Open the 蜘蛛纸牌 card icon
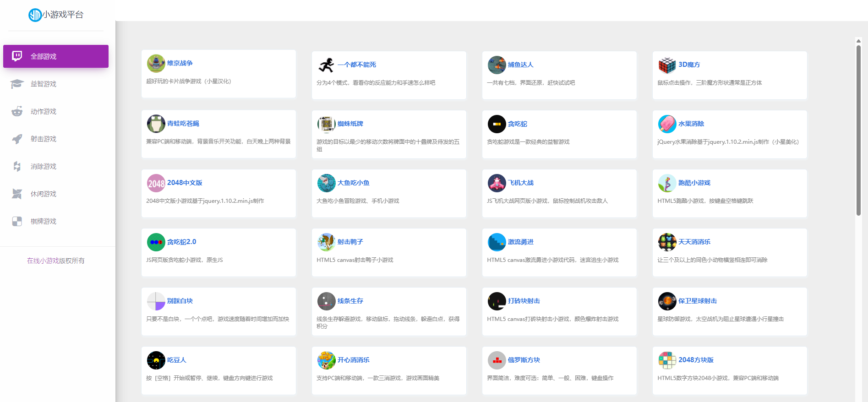Image resolution: width=868 pixels, height=402 pixels. pos(327,124)
